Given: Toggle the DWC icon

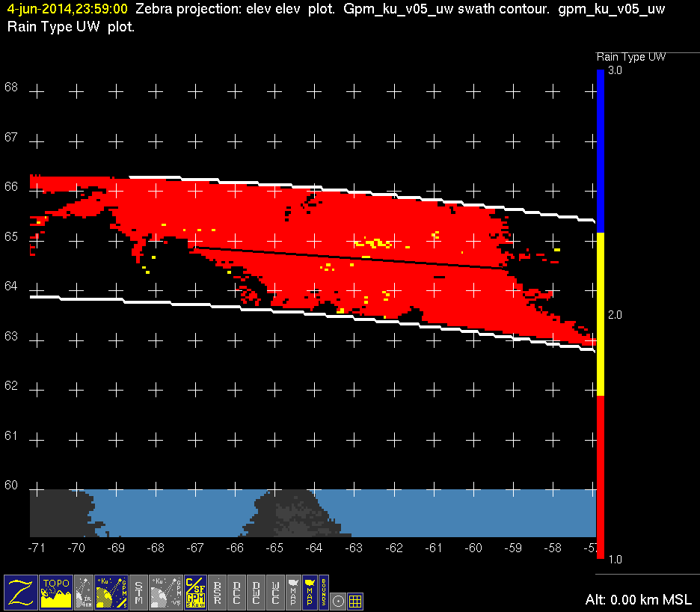Looking at the screenshot, I should pyautogui.click(x=257, y=593).
